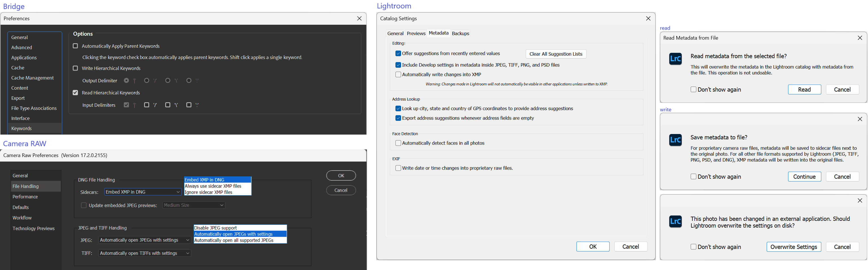Switch to the General tab in Catalog Settings
868x270 pixels.
(x=395, y=33)
